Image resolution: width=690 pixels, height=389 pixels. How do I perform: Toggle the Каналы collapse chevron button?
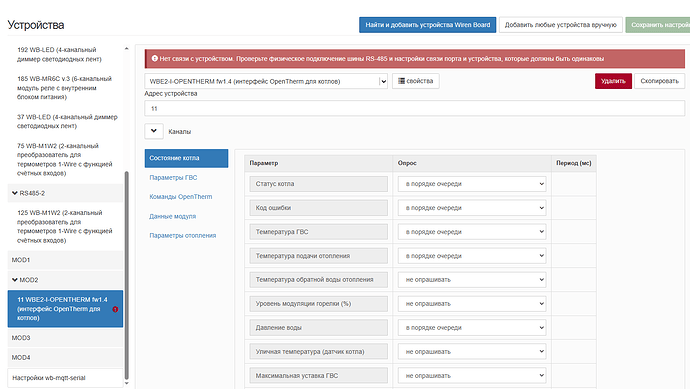pyautogui.click(x=154, y=131)
